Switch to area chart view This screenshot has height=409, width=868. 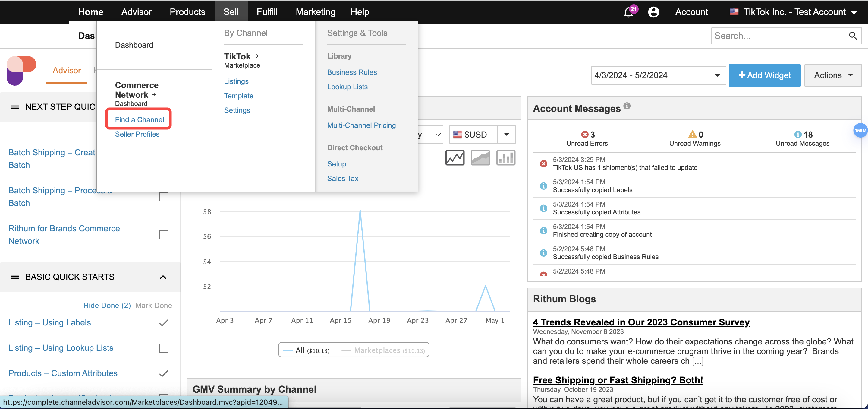480,157
